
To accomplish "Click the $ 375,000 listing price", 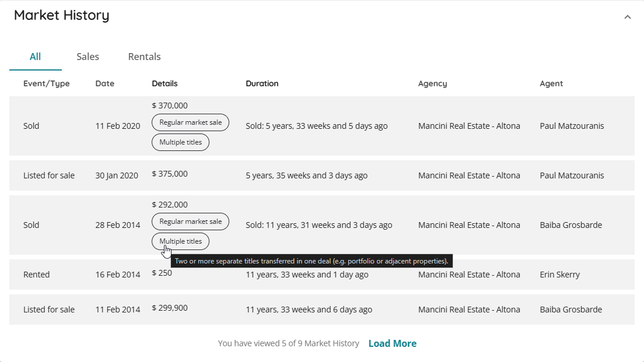I will tap(170, 174).
